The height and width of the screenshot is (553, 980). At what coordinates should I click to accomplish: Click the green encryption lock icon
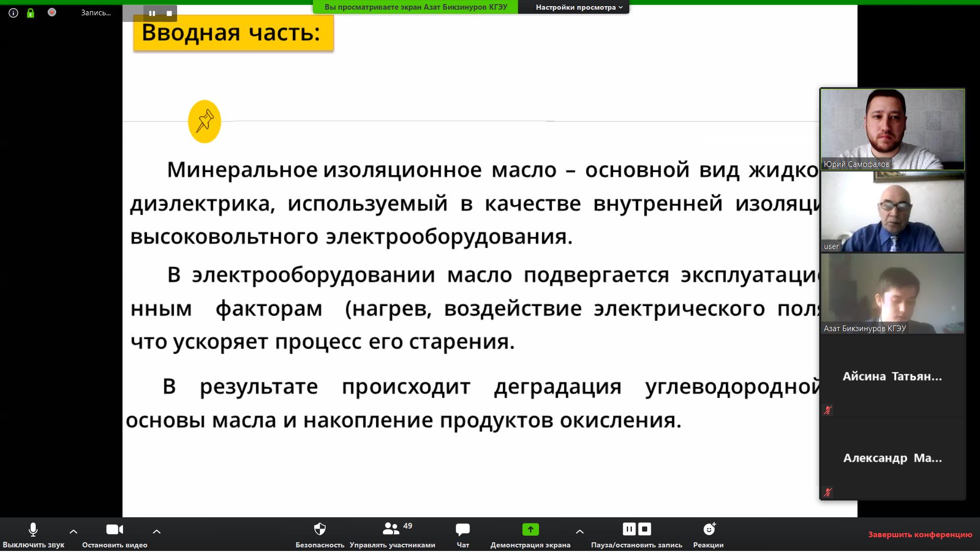tap(31, 13)
